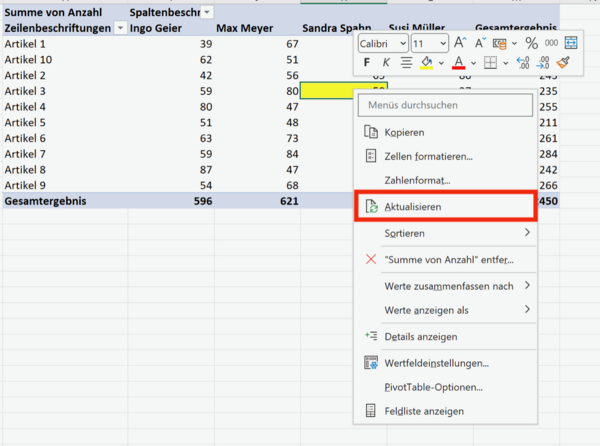Open Zeilenbeschriftungen filter dropdown
Screen dimensions: 600x446
pos(121,28)
